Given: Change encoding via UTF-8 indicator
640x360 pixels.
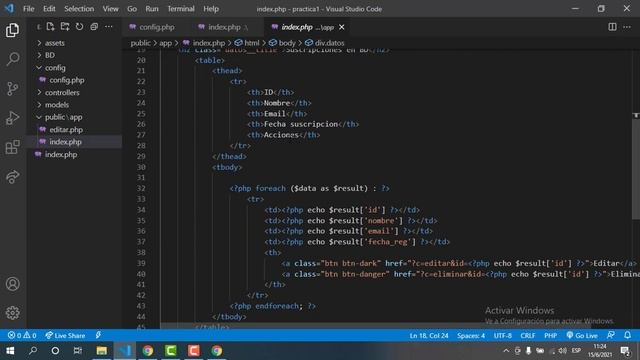Looking at the screenshot, I should (x=502, y=336).
